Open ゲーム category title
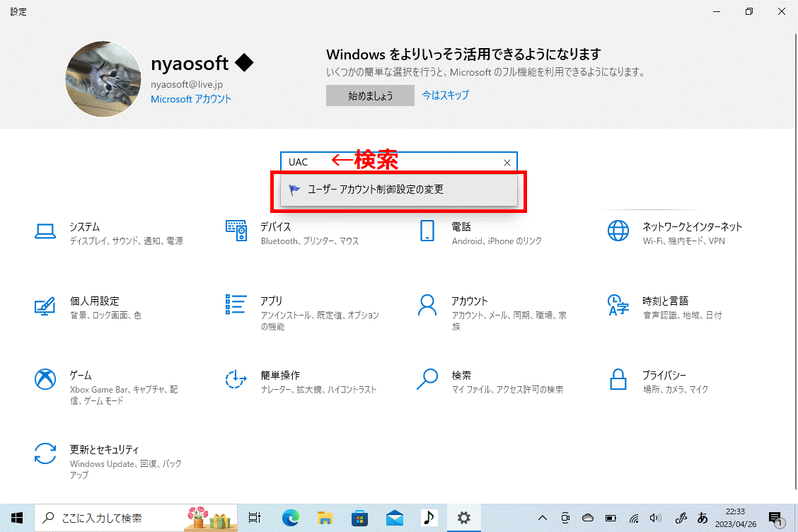This screenshot has width=798, height=532. click(81, 376)
